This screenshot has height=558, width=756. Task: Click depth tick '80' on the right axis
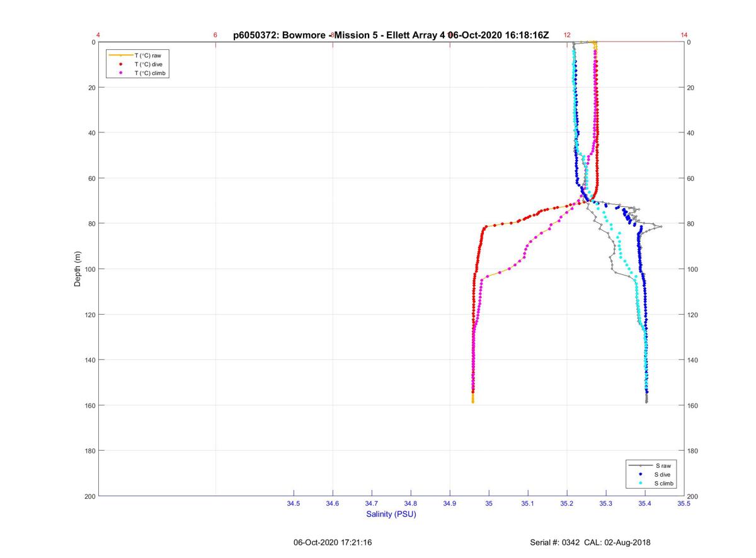(x=691, y=224)
